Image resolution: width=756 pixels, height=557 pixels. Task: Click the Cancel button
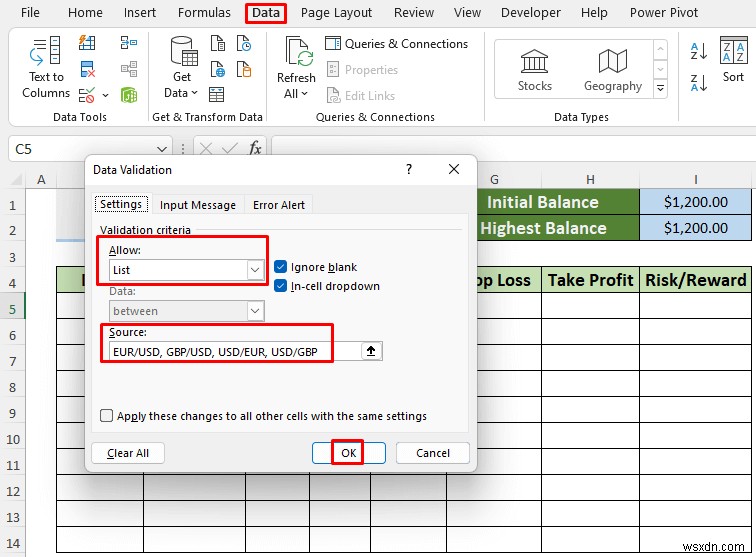tap(432, 453)
